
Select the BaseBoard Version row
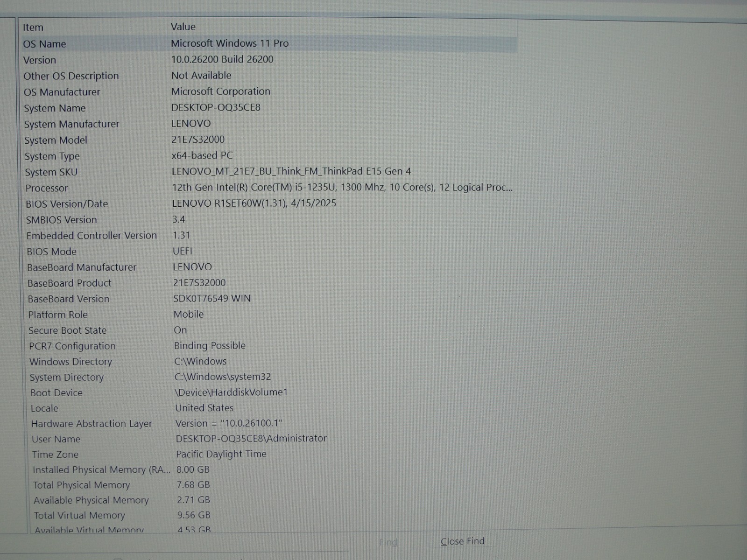pyautogui.click(x=69, y=299)
